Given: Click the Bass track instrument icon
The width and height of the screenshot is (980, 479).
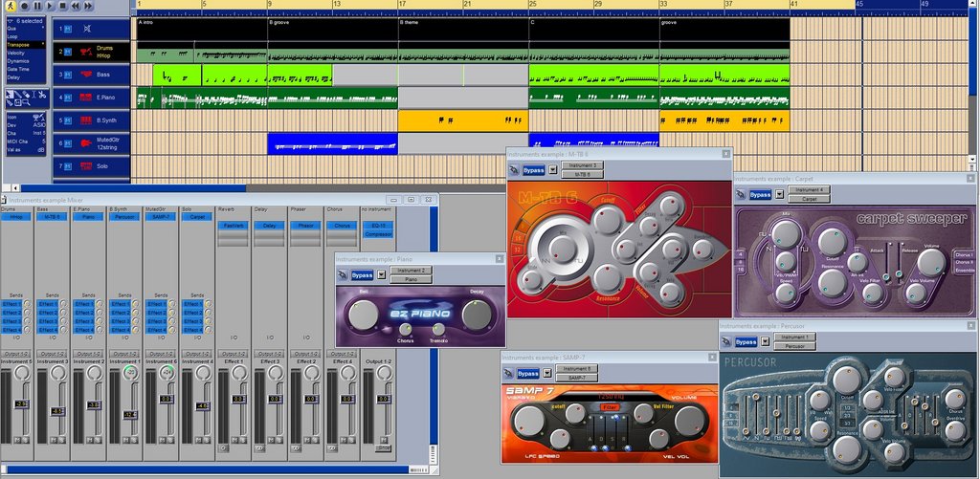Looking at the screenshot, I should (x=86, y=75).
